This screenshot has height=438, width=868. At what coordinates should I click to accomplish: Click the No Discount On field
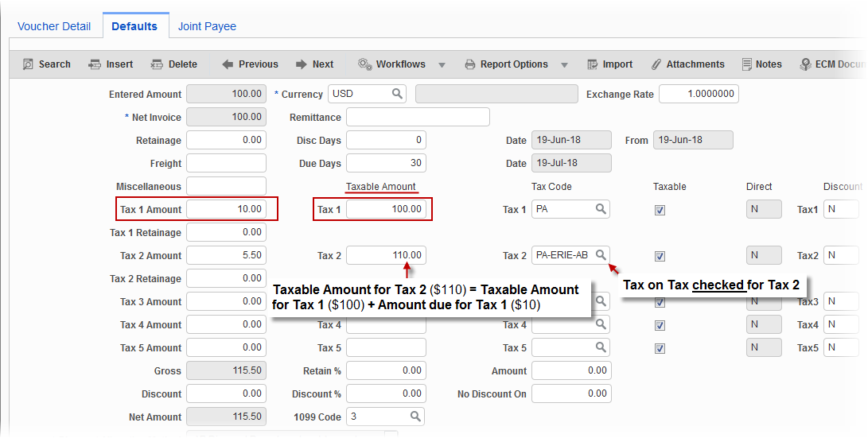pos(572,393)
